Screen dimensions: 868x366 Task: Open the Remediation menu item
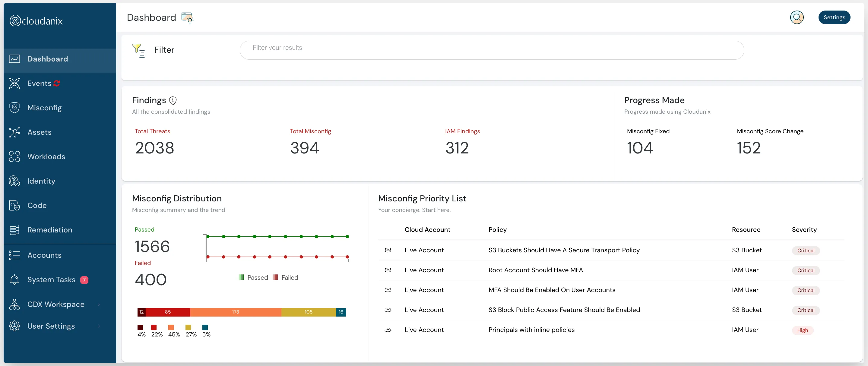pyautogui.click(x=49, y=230)
